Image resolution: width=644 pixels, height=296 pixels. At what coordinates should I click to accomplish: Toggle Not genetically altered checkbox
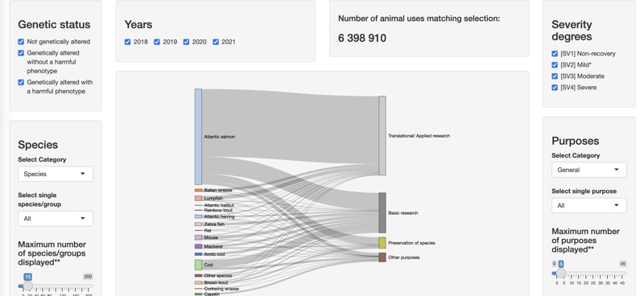(x=21, y=42)
